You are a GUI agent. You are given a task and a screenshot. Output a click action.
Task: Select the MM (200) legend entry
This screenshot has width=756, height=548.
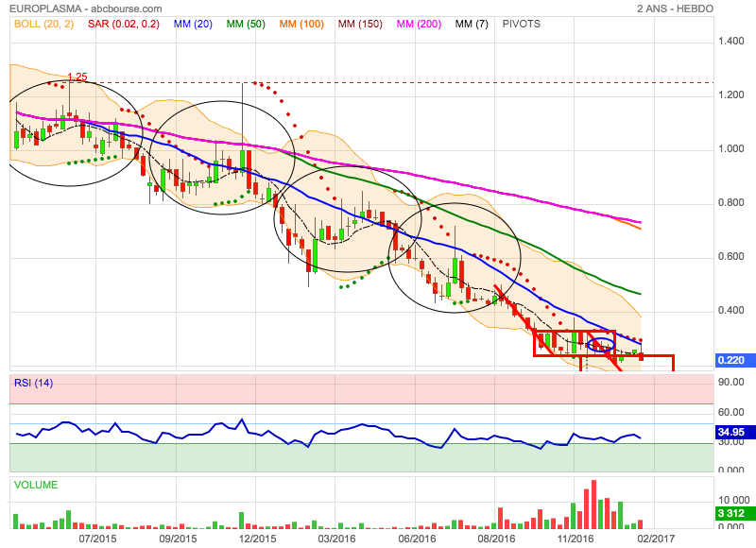point(419,25)
